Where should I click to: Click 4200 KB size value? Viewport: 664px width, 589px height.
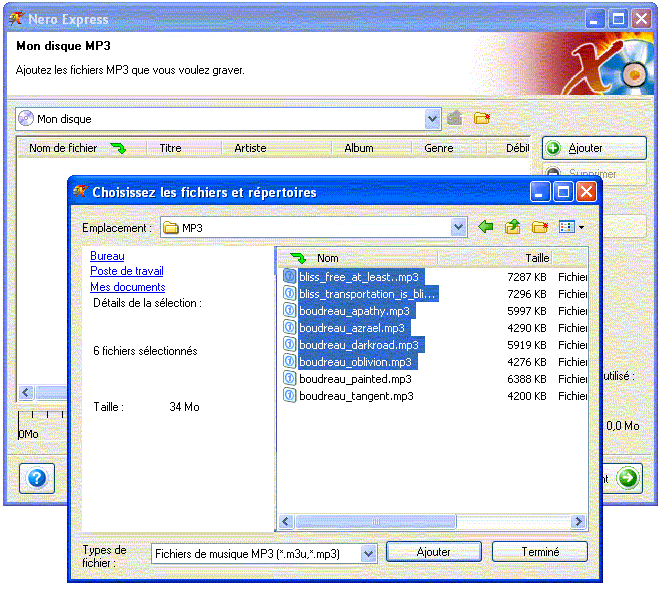pyautogui.click(x=527, y=396)
